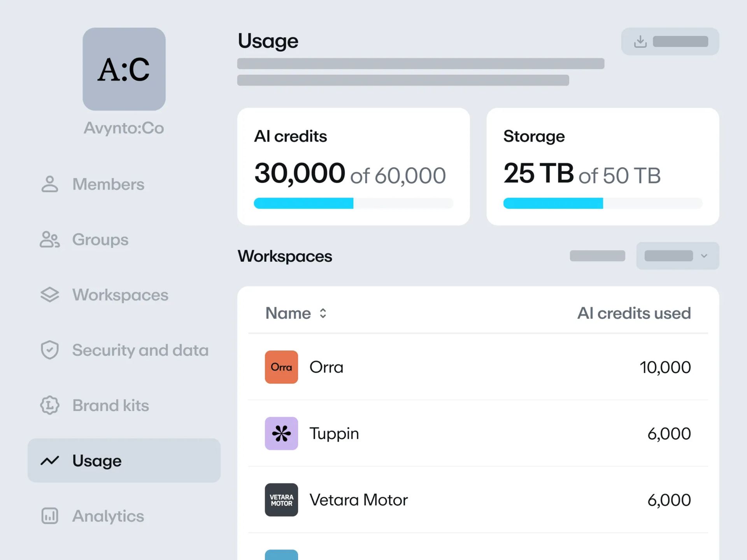Open the Analytics menu item
Screen dimensions: 747x560
click(x=108, y=516)
